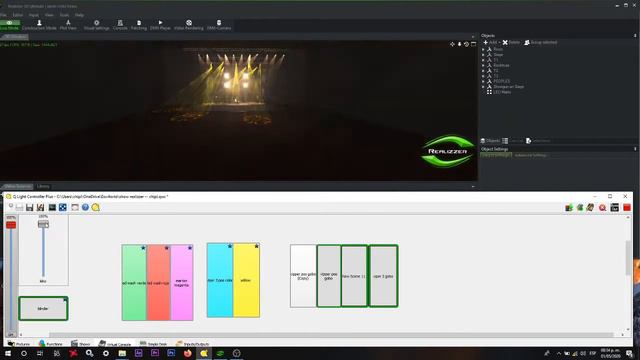Image resolution: width=640 pixels, height=360 pixels.
Task: Open File Explorer from Windows taskbar
Action: click(x=122, y=353)
